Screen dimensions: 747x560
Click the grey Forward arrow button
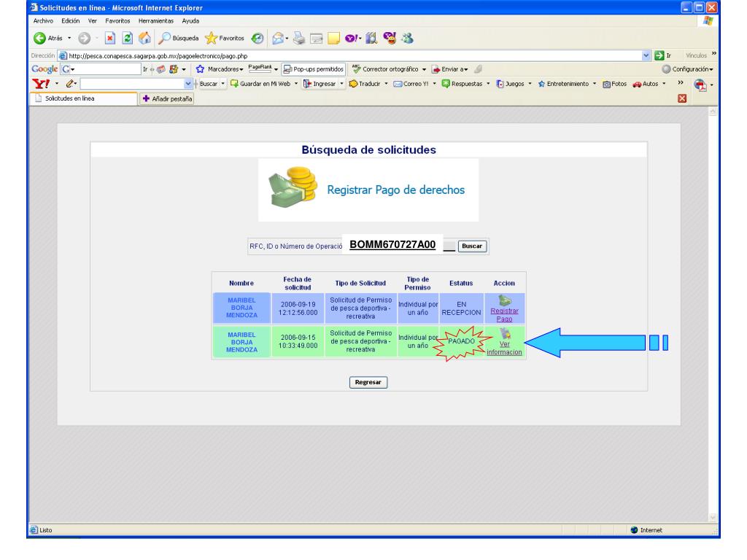tap(85, 38)
